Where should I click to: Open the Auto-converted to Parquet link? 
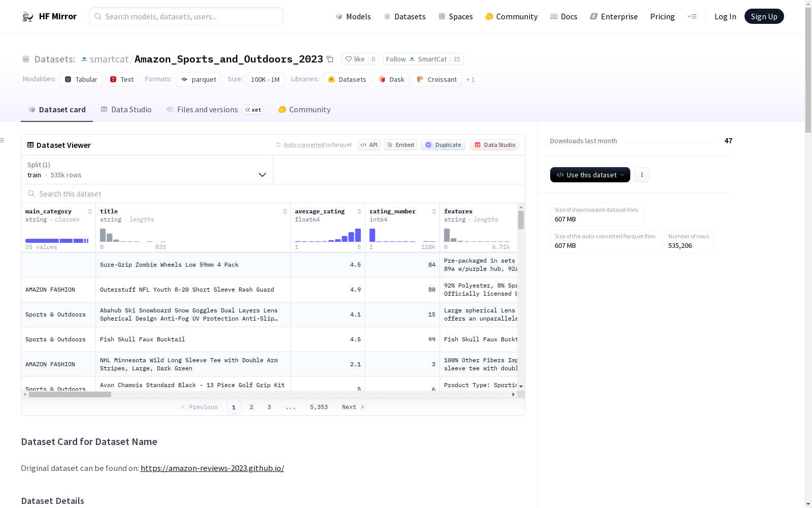point(317,145)
